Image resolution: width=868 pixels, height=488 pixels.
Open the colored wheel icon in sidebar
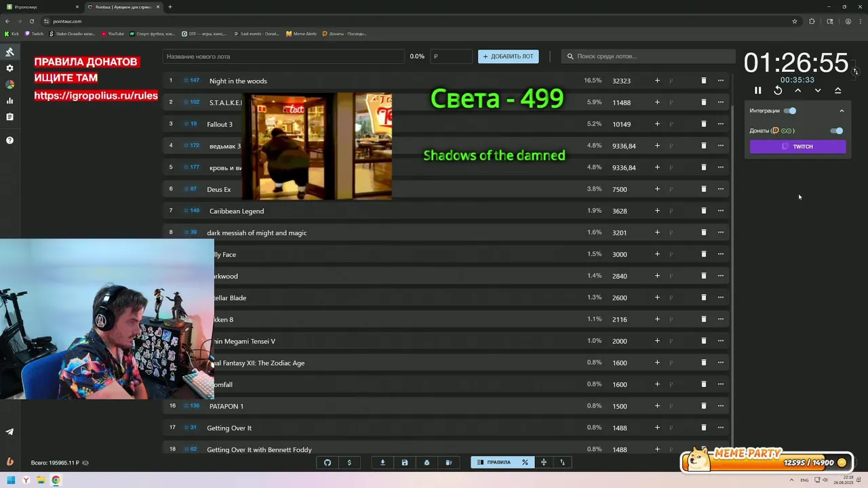click(9, 85)
